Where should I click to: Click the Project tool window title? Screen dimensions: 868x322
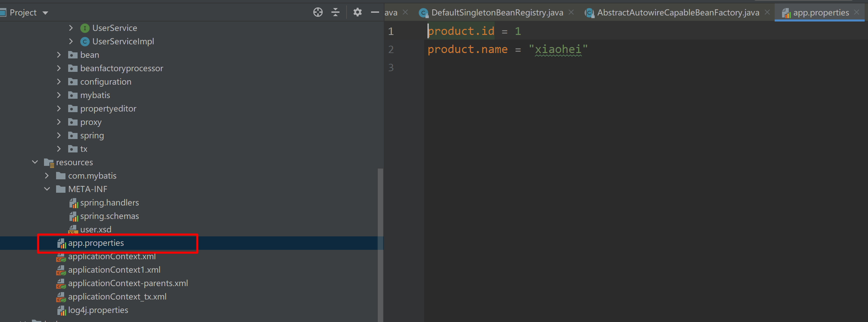[23, 13]
